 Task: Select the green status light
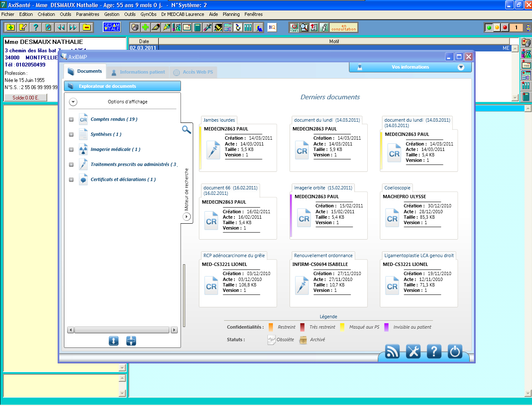click(489, 28)
